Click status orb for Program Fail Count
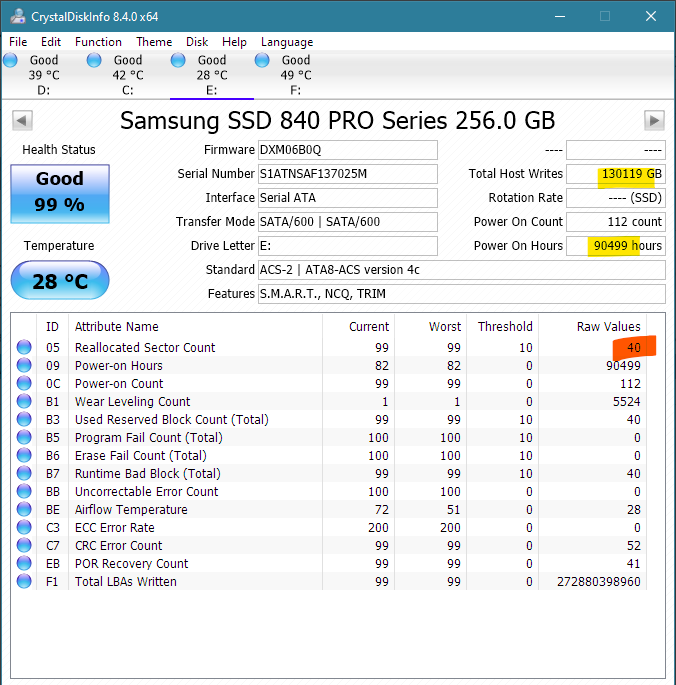Viewport: 676px width, 685px height. click(24, 437)
